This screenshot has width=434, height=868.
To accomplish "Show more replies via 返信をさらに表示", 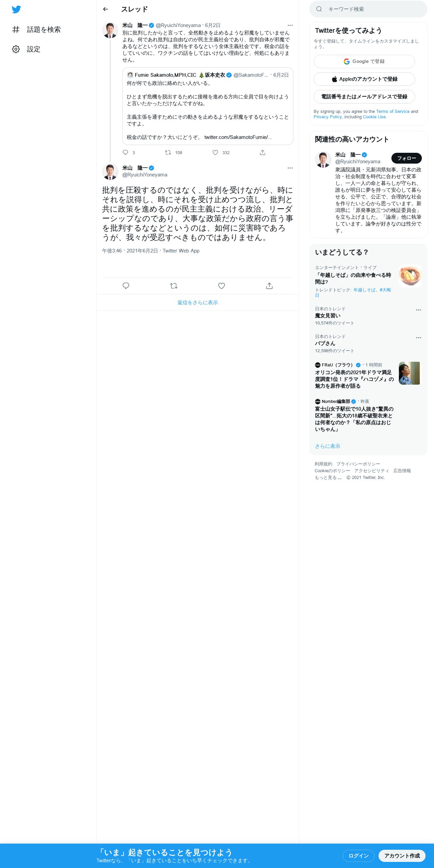I will tap(198, 303).
